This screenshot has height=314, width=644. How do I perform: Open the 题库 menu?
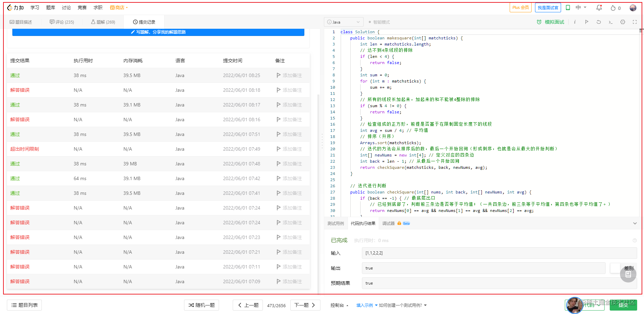(x=51, y=8)
